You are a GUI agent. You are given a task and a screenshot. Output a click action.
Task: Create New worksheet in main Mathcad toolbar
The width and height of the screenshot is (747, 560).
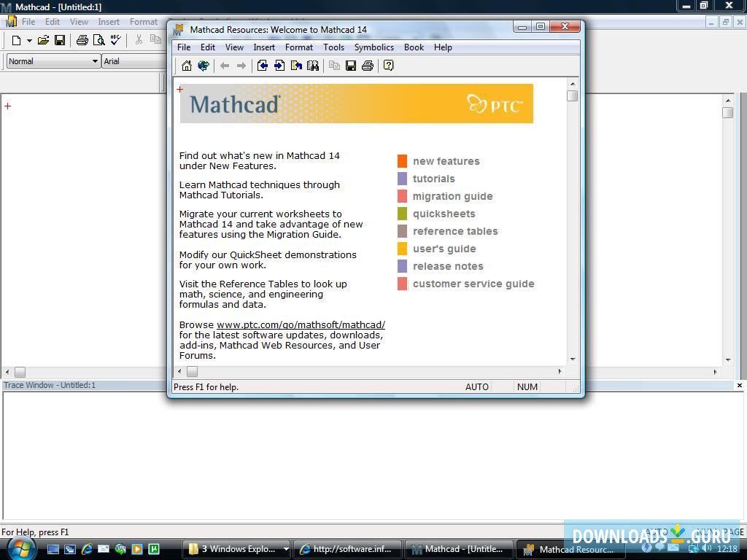pyautogui.click(x=16, y=40)
